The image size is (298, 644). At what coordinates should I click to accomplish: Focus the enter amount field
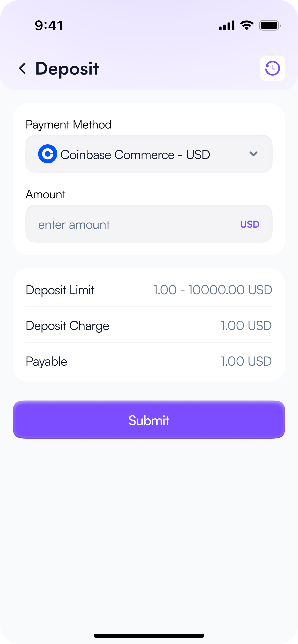[x=130, y=224]
